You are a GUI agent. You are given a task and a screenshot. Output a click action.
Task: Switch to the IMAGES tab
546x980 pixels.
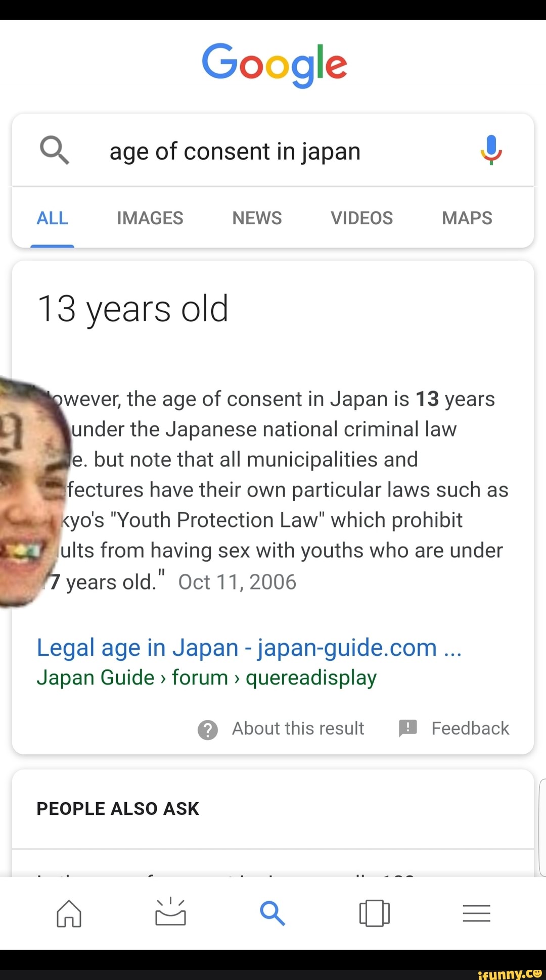coord(150,218)
